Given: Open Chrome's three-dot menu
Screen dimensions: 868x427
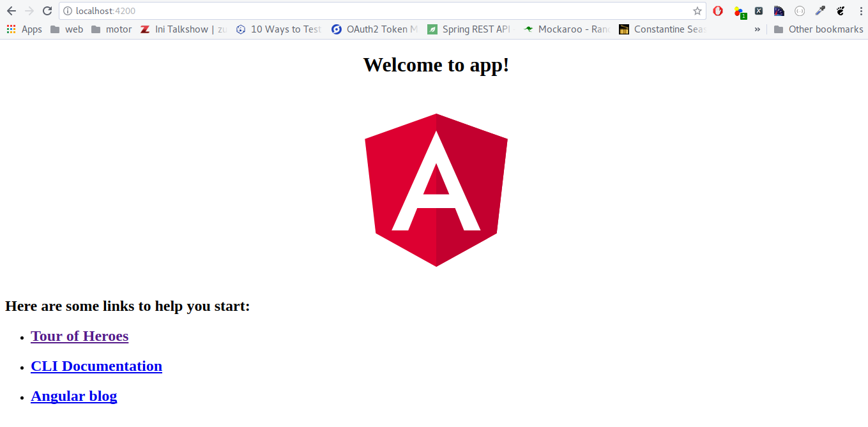Looking at the screenshot, I should click(860, 11).
